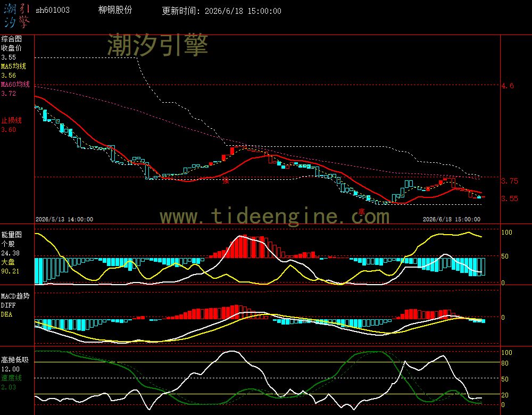Click the update time 2026/6/18 15:00:00 in header
This screenshot has width=532, height=415.
243,11
